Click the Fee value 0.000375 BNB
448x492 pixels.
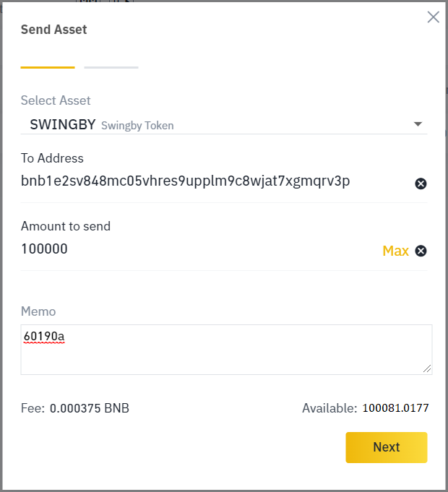[x=90, y=408]
